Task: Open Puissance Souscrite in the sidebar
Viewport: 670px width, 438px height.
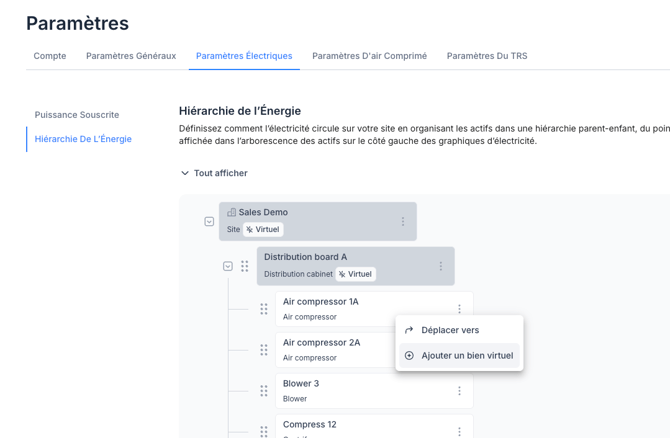Action: click(77, 115)
